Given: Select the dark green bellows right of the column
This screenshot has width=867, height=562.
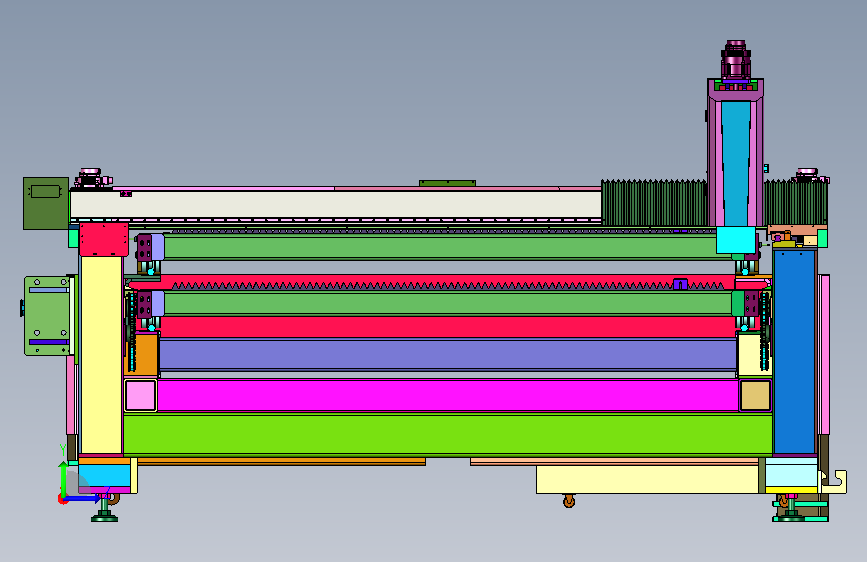Looking at the screenshot, I should pyautogui.click(x=795, y=202).
